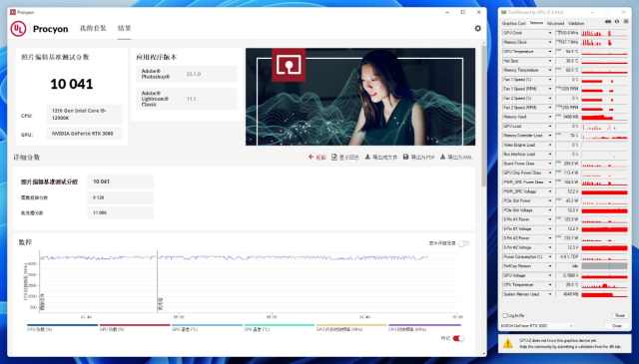The height and width of the screenshot is (364, 639).
Task: Click the export as PDF icon
Action: (x=405, y=157)
